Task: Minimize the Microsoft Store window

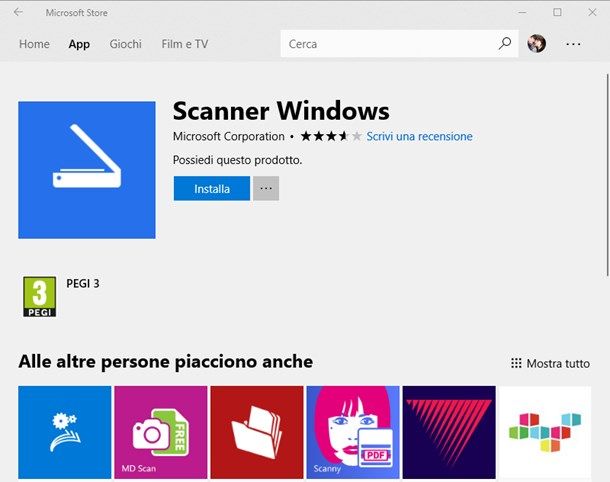Action: pos(522,12)
